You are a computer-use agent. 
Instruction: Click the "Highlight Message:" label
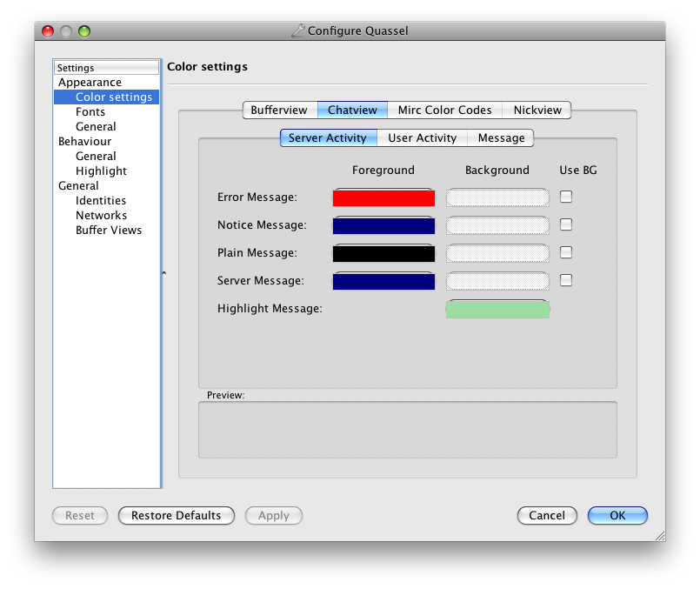[x=270, y=309]
